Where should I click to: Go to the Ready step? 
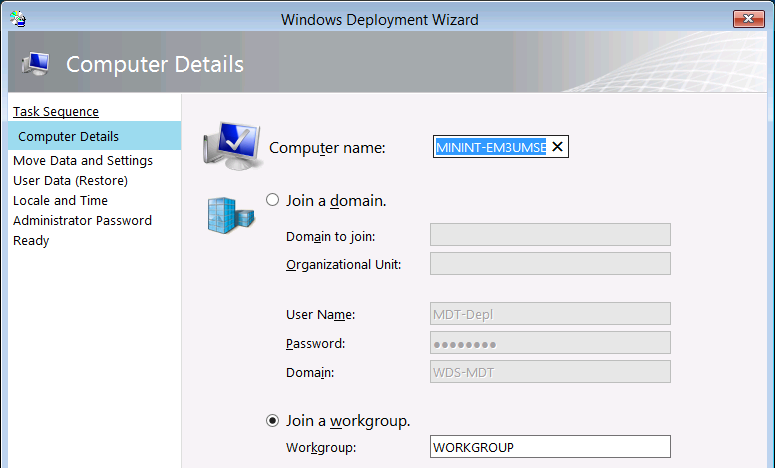31,241
